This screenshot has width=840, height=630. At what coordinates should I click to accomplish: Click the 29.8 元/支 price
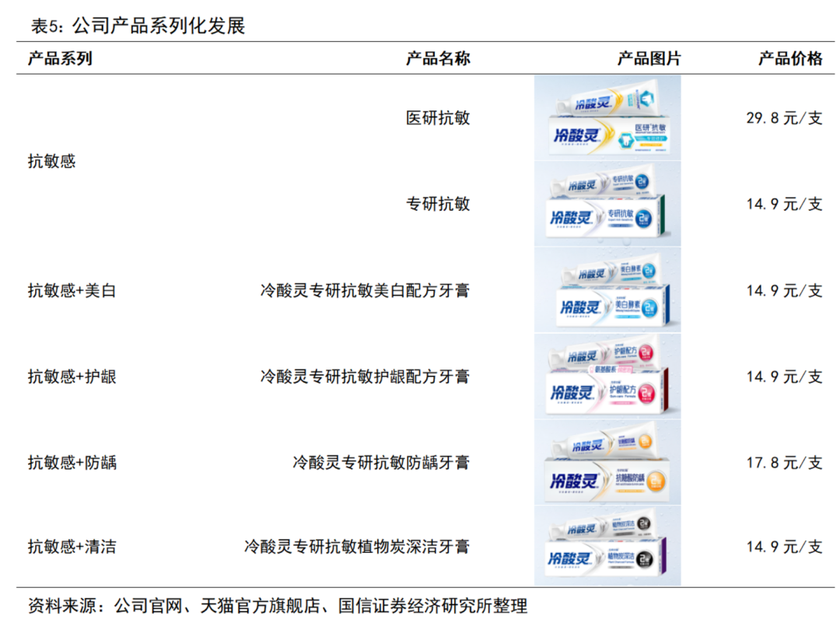(x=784, y=118)
